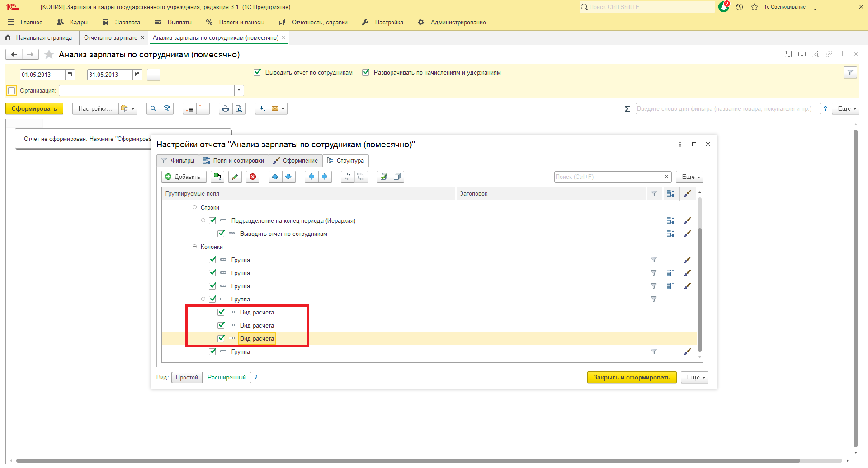Image resolution: width=868 pixels, height=468 pixels.
Task: Toggle 'Разворачивать по начислениям и удержаниям' checkbox
Action: pos(366,72)
